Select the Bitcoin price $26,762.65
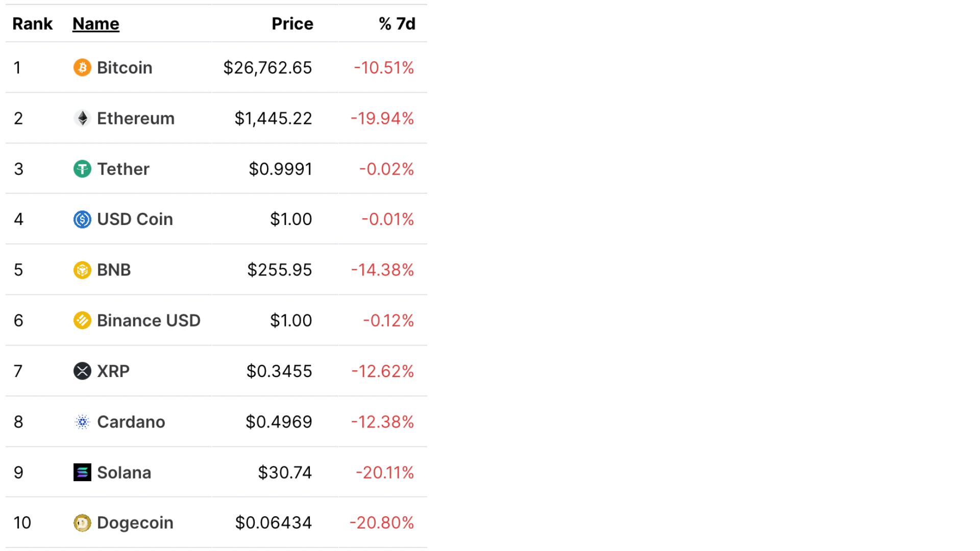Image resolution: width=980 pixels, height=551 pixels. [x=267, y=67]
